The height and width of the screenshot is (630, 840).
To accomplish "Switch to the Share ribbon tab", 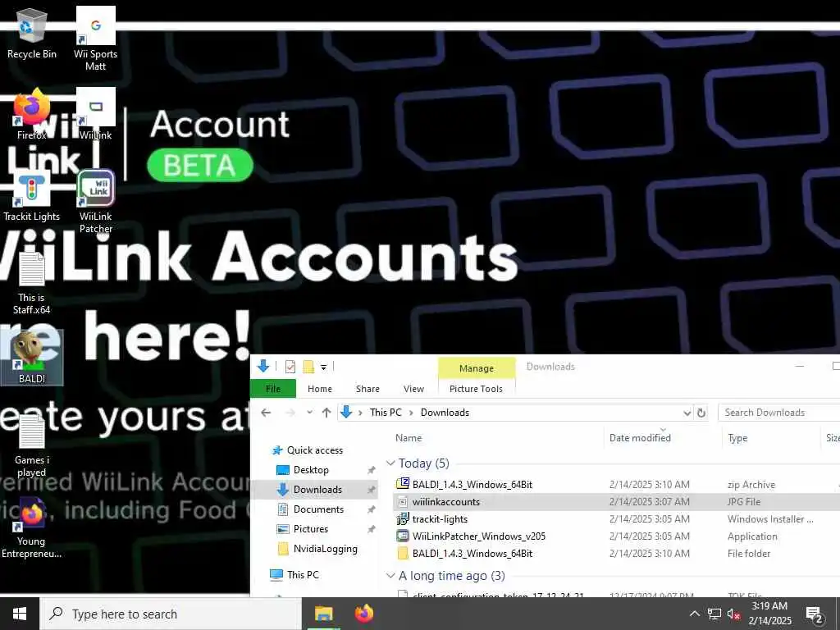I will pos(367,389).
